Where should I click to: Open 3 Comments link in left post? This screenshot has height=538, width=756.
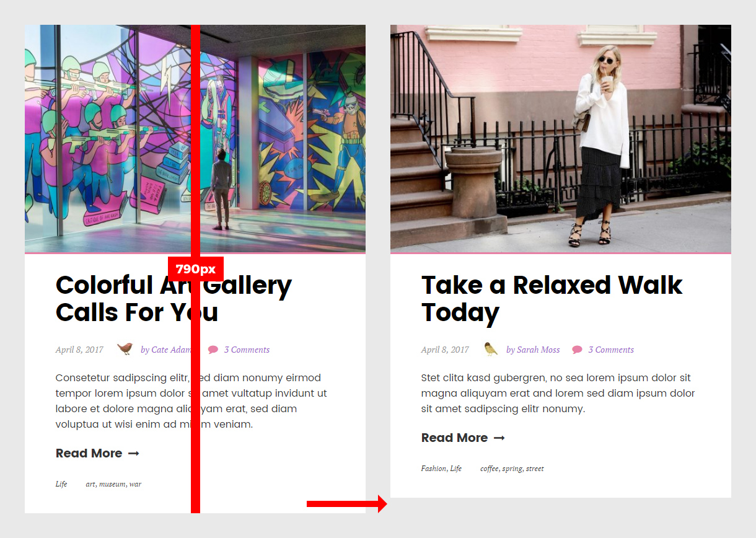(247, 350)
